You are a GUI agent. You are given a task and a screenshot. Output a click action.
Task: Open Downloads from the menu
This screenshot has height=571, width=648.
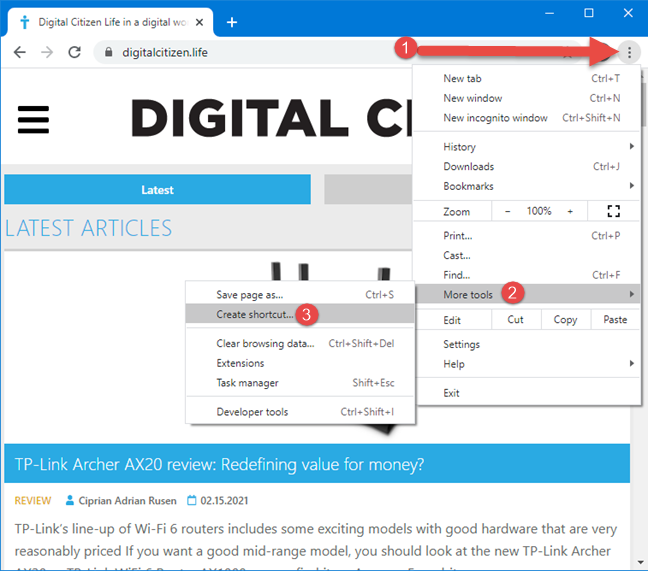tap(527, 167)
